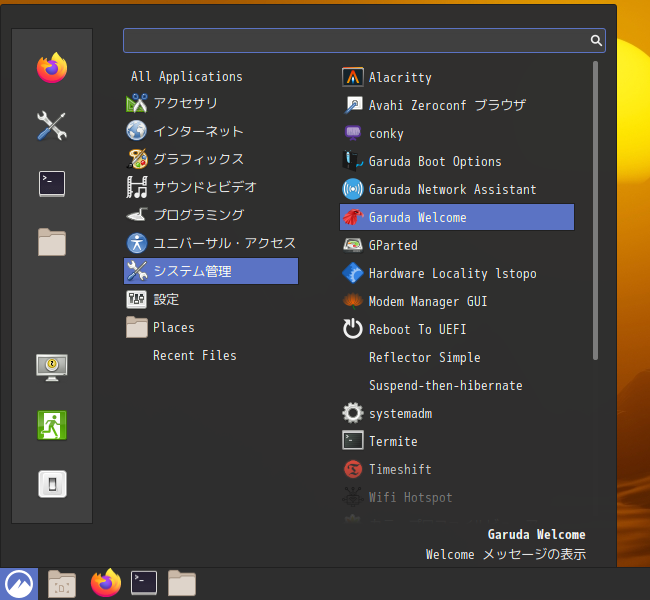Select the アクセサリ category
The image size is (650, 600).
(x=211, y=103)
